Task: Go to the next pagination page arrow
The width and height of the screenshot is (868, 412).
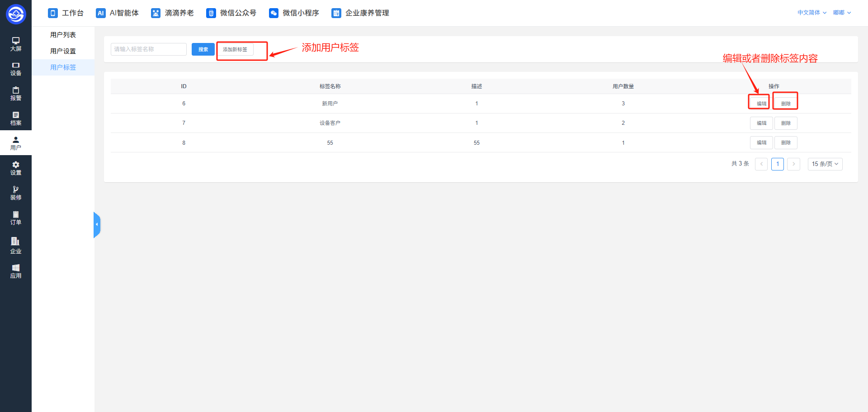Action: (793, 164)
